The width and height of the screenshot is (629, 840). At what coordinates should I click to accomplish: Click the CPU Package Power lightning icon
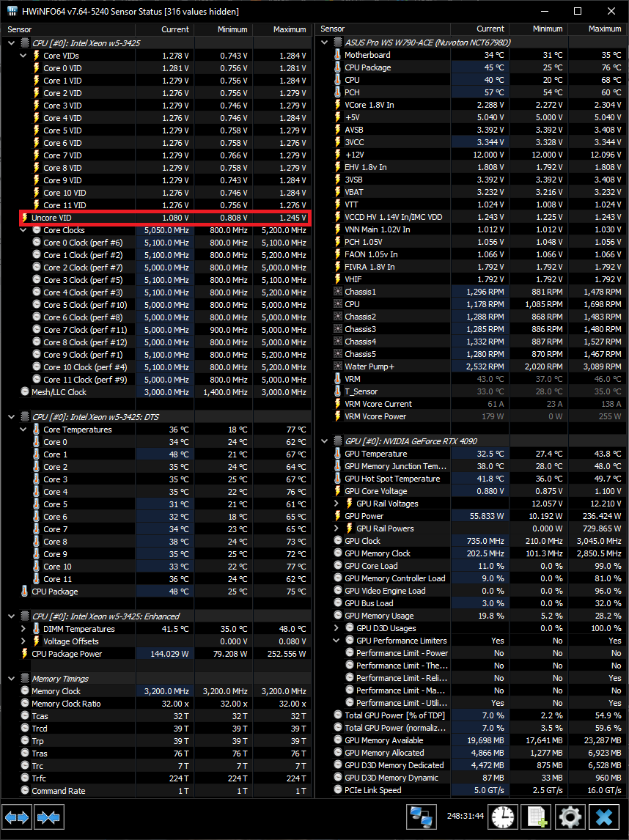click(x=25, y=654)
